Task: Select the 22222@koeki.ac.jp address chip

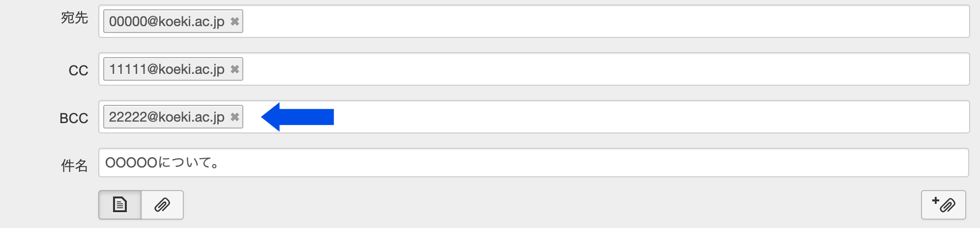Action: [x=166, y=117]
